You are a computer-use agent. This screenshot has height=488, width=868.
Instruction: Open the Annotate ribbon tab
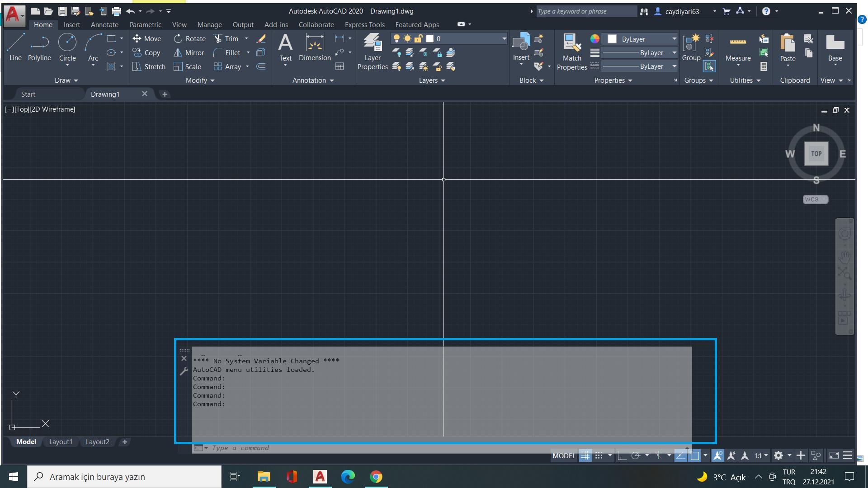[104, 25]
